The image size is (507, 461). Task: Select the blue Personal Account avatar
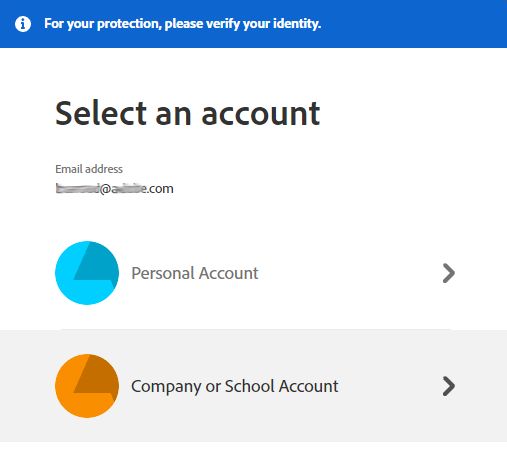click(87, 273)
